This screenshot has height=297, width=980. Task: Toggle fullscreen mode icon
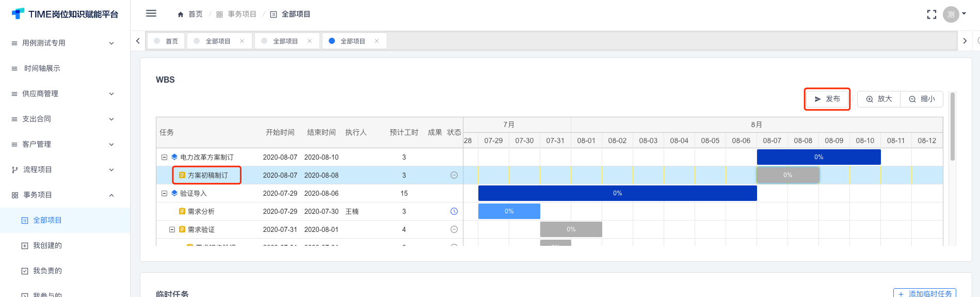pyautogui.click(x=931, y=14)
